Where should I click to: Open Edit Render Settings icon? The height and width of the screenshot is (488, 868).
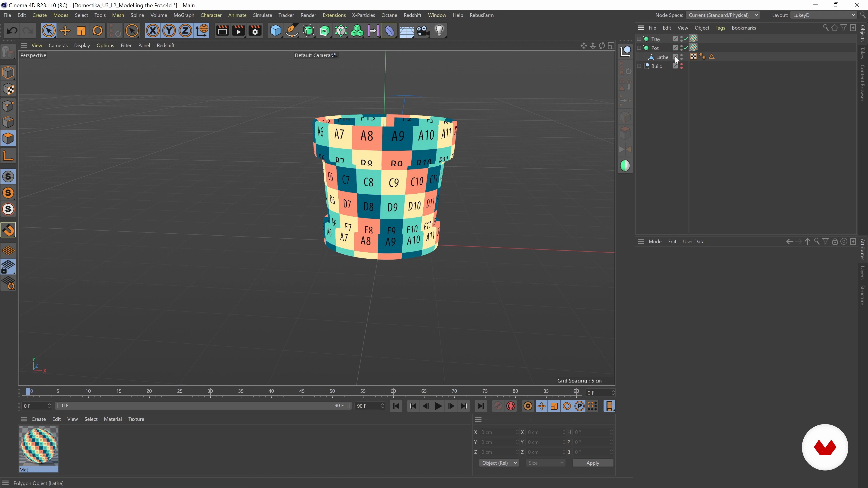[x=255, y=31]
